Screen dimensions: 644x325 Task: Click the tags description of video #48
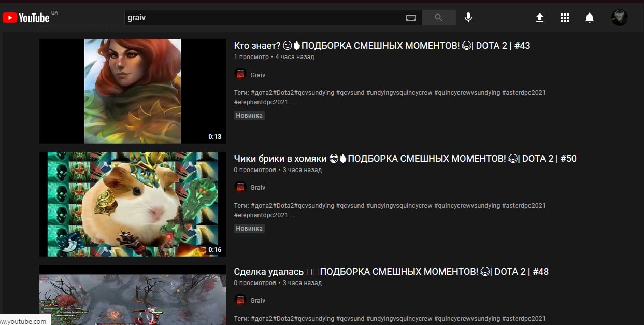pyautogui.click(x=390, y=319)
